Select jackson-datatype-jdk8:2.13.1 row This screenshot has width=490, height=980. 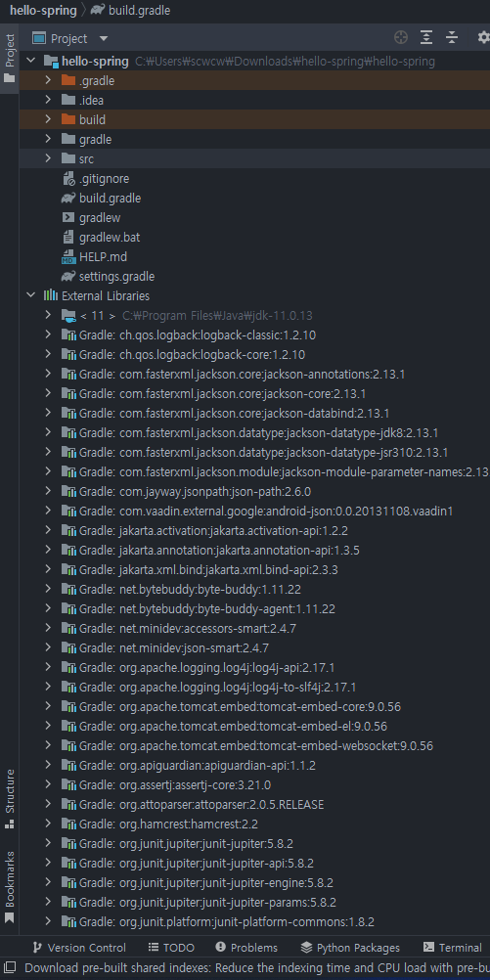click(254, 432)
